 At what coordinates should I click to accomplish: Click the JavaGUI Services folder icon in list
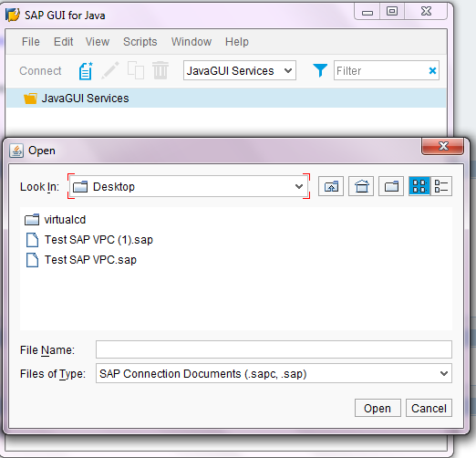[30, 99]
